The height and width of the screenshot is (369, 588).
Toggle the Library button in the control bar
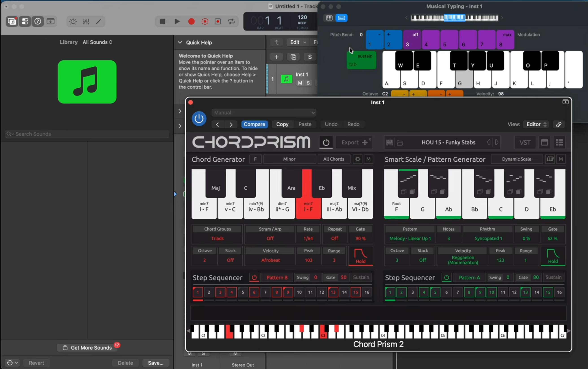12,22
